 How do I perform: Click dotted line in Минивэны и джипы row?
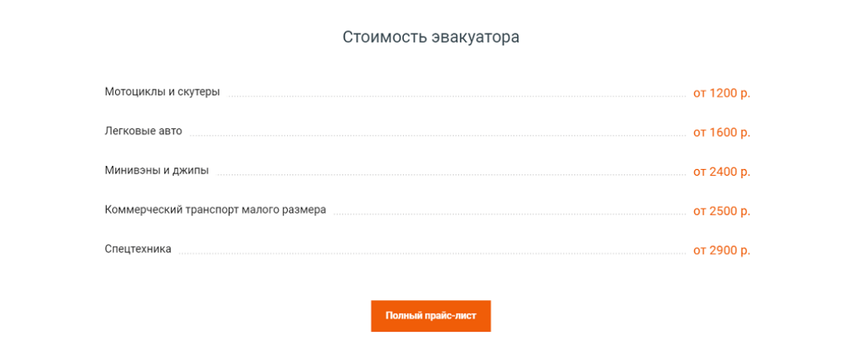pos(451,175)
